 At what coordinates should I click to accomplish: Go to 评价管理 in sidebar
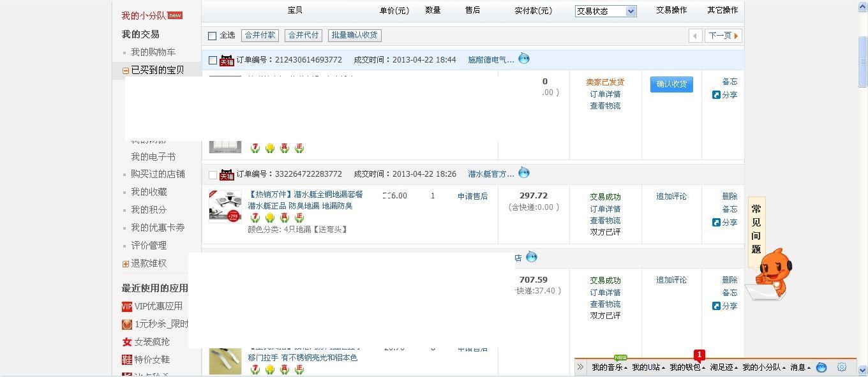pyautogui.click(x=149, y=246)
